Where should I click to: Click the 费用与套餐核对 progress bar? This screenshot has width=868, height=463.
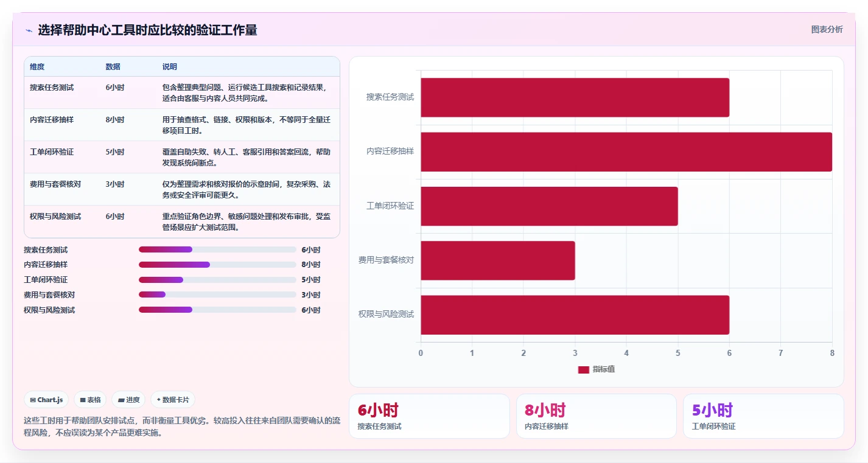tap(217, 294)
